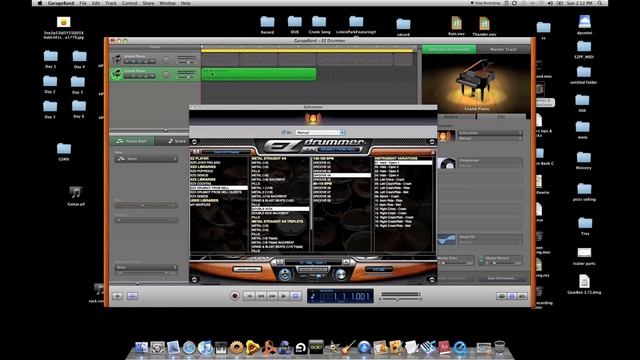Toggle the Master Reverb checkbox
Viewport: 640px width, 360px height.
[x=481, y=258]
